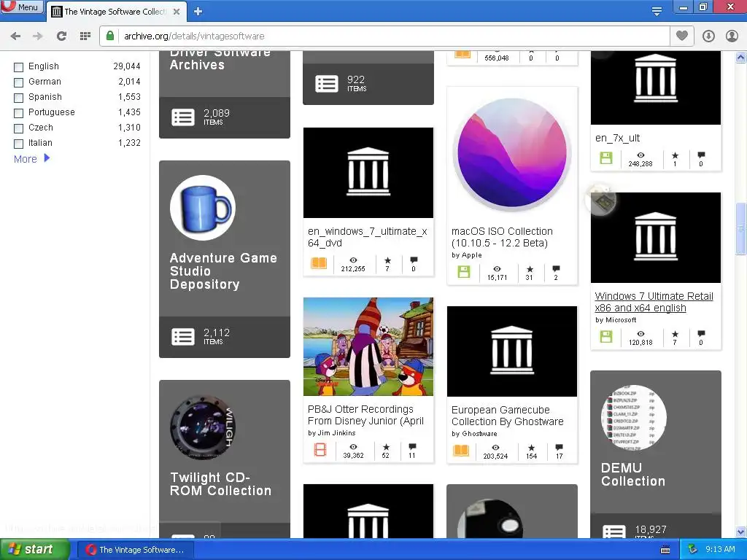The image size is (747, 560).
Task: Click macOS Monterey circular thumbnail
Action: [x=512, y=153]
